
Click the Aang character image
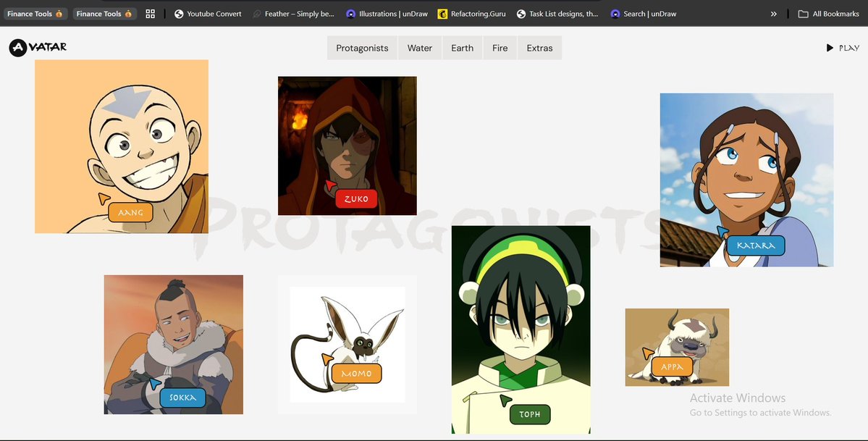pyautogui.click(x=121, y=146)
